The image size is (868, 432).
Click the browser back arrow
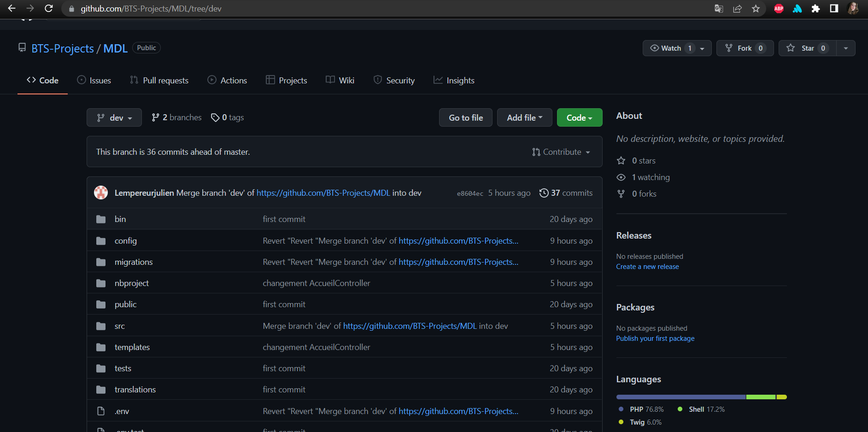pos(12,8)
